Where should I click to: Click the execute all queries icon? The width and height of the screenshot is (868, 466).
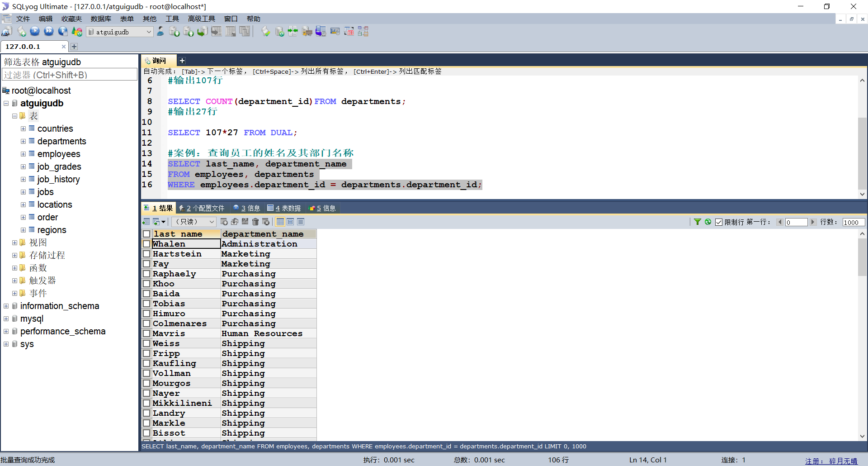pyautogui.click(x=49, y=32)
